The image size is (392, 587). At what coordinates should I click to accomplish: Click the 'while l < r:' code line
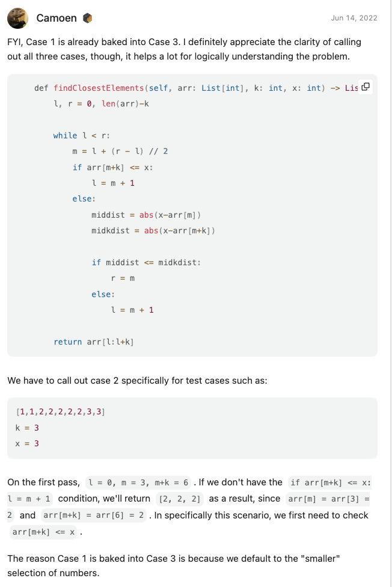tap(82, 135)
